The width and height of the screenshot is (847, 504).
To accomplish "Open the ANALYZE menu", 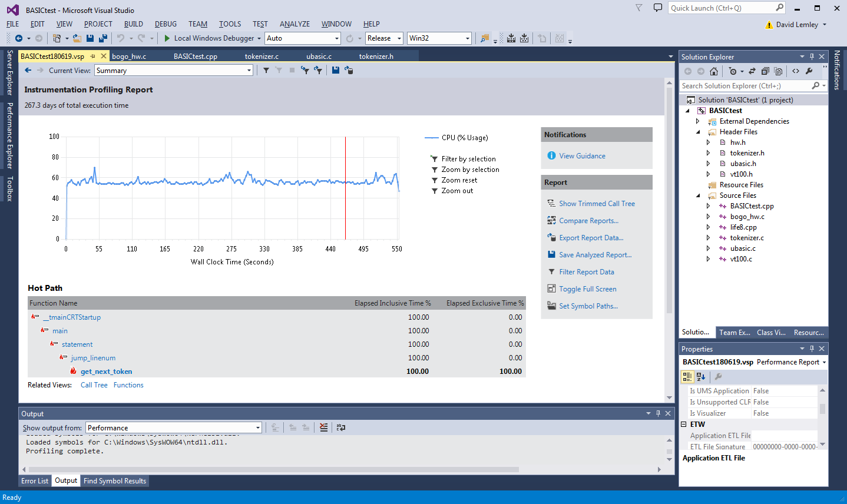I will click(x=295, y=24).
